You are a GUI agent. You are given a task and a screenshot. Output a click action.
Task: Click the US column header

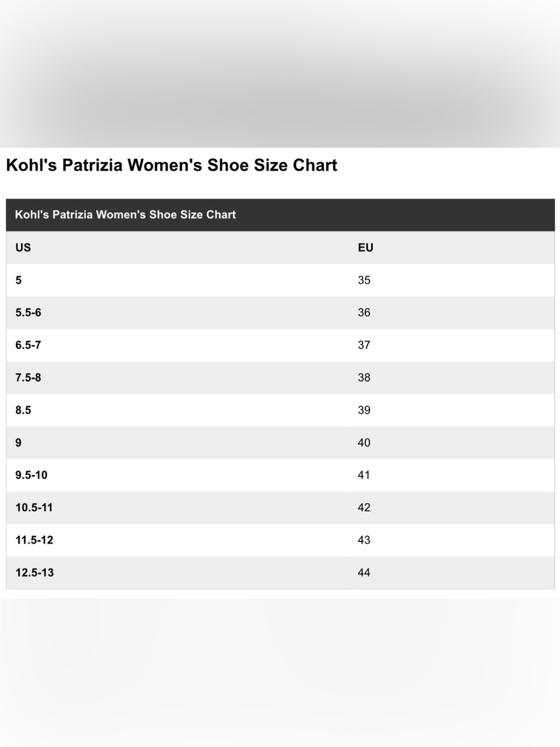pyautogui.click(x=23, y=248)
